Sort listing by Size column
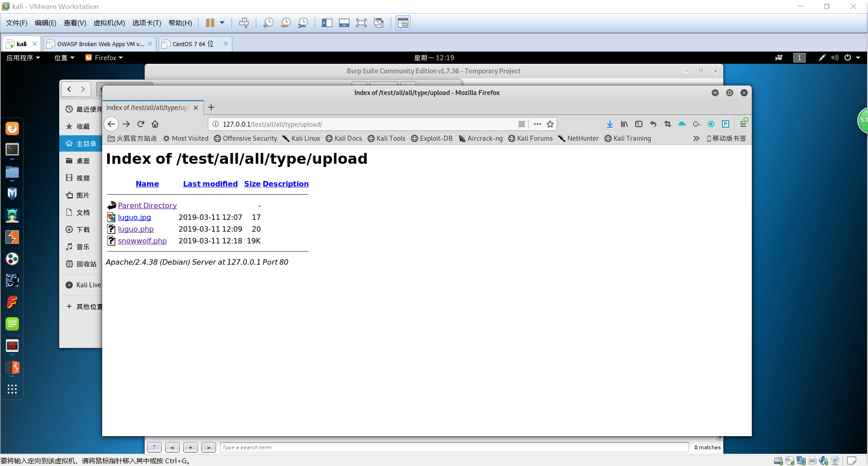 (252, 184)
